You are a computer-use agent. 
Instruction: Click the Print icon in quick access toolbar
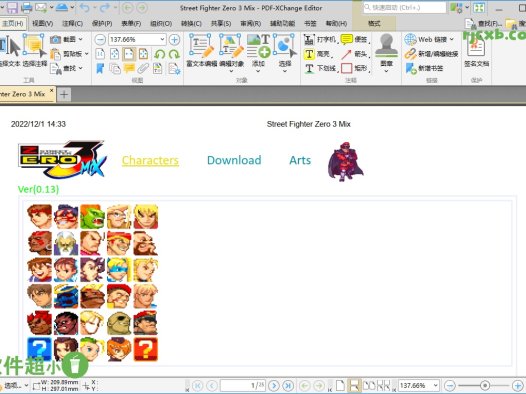[27, 7]
